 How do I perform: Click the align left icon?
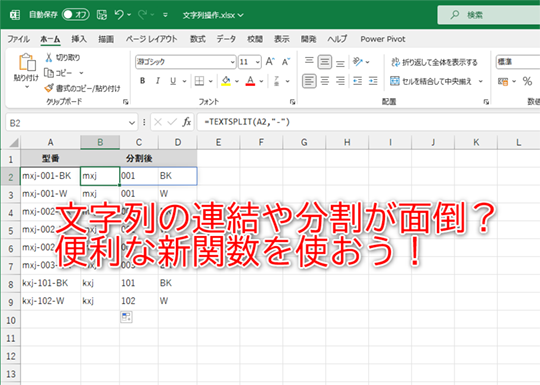(x=309, y=81)
